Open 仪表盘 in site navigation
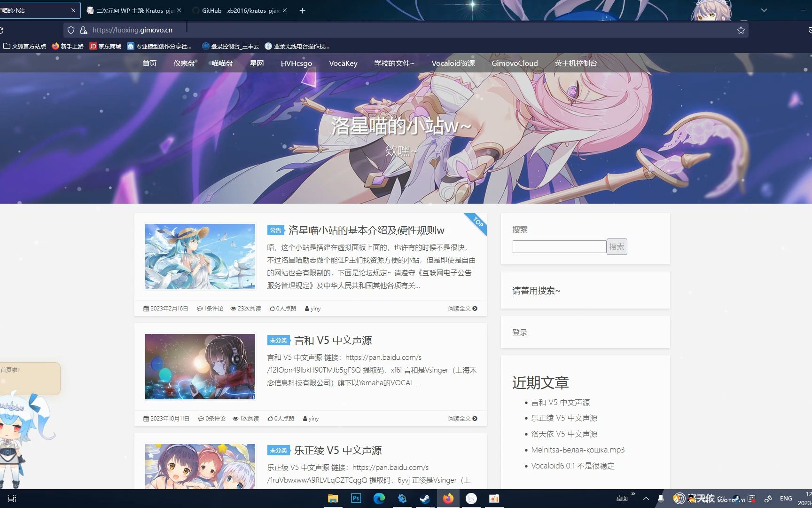Image resolution: width=812 pixels, height=508 pixels. coord(184,63)
